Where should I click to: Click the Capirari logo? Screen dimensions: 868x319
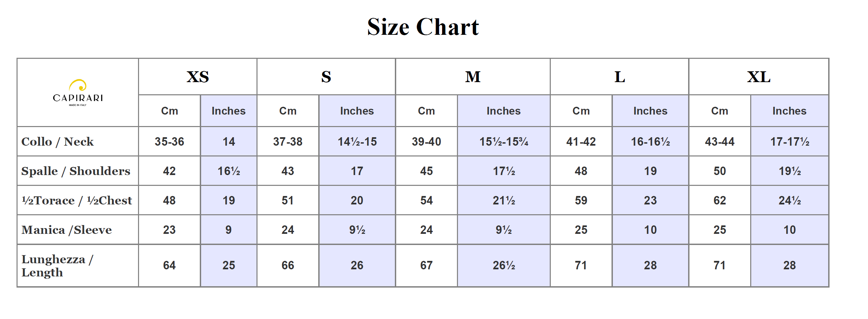78,93
